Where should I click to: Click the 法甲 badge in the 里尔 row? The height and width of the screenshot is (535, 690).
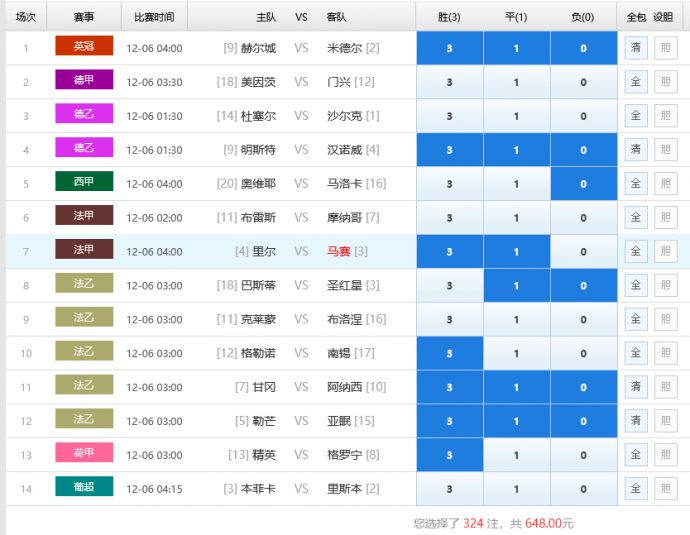tap(84, 250)
